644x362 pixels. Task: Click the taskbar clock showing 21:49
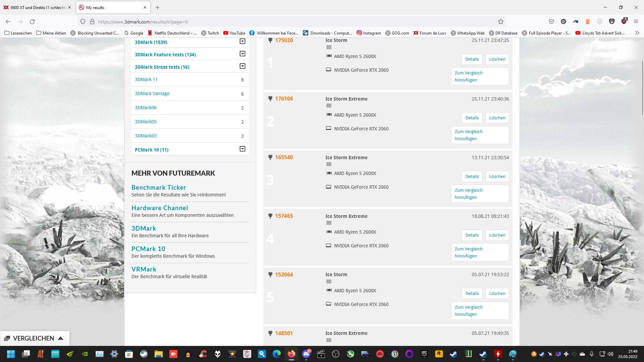point(628,354)
